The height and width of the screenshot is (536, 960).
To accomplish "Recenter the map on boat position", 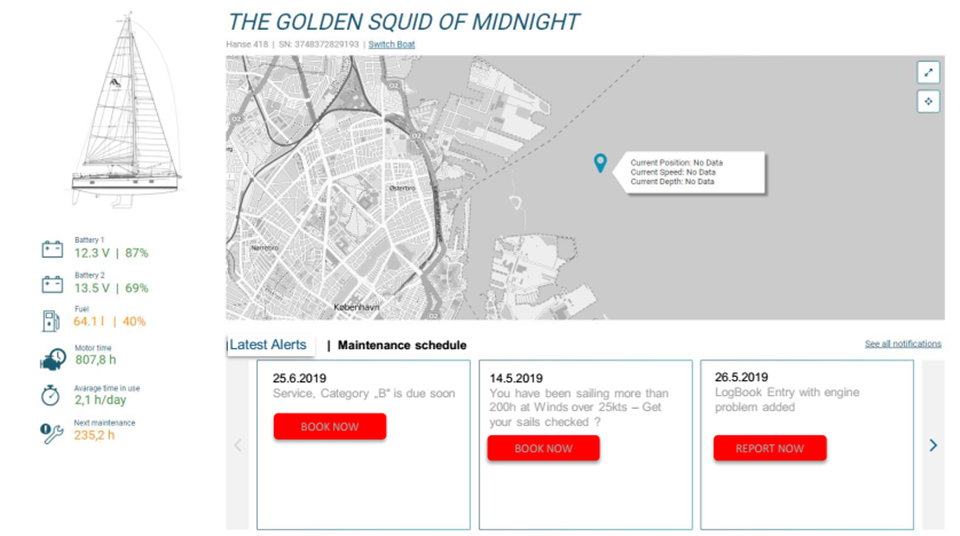I will coord(928,101).
